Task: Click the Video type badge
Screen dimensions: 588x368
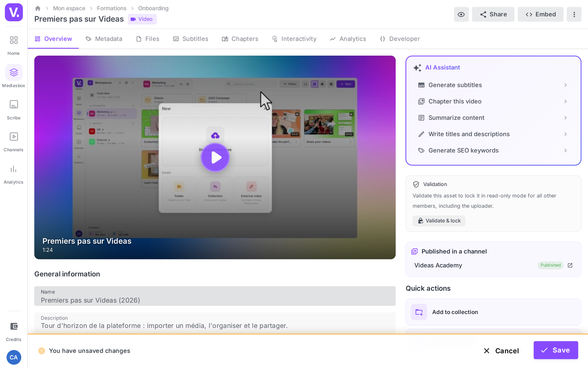Action: [142, 19]
